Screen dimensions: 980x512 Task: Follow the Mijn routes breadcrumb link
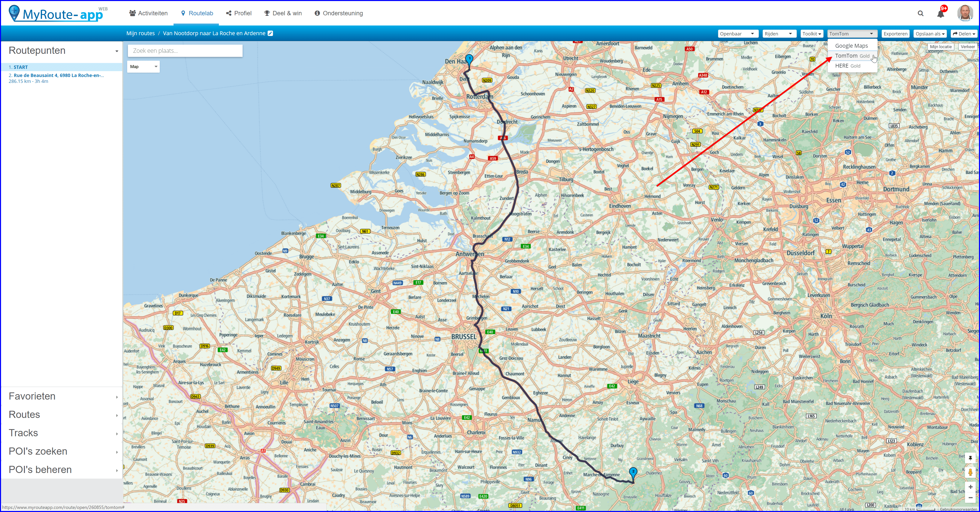[140, 33]
